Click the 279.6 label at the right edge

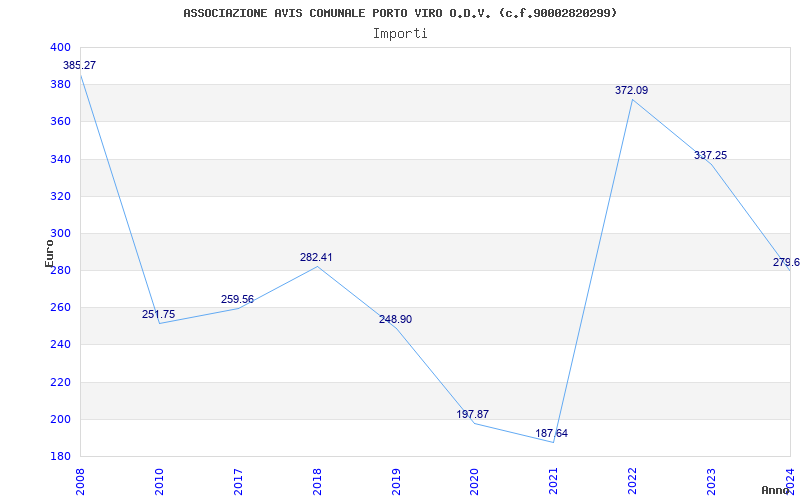point(786,262)
